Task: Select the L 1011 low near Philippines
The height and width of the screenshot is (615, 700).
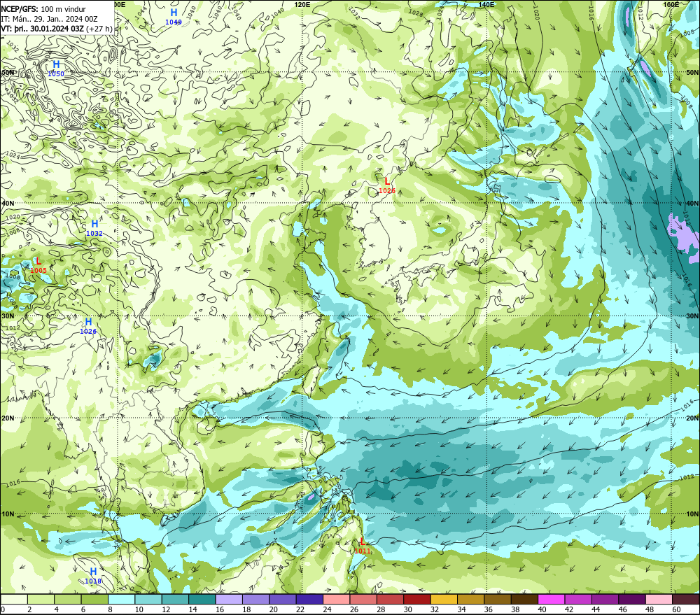Action: pos(363,546)
